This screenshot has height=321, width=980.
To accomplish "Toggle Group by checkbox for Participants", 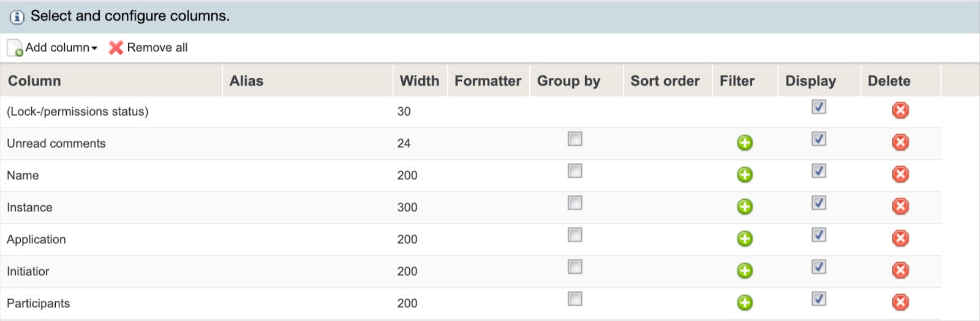I will pos(575,299).
